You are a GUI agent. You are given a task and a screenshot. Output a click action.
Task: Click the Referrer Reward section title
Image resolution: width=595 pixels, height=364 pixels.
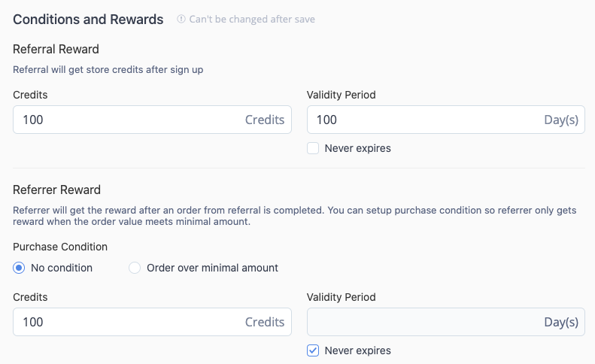pyautogui.click(x=56, y=190)
